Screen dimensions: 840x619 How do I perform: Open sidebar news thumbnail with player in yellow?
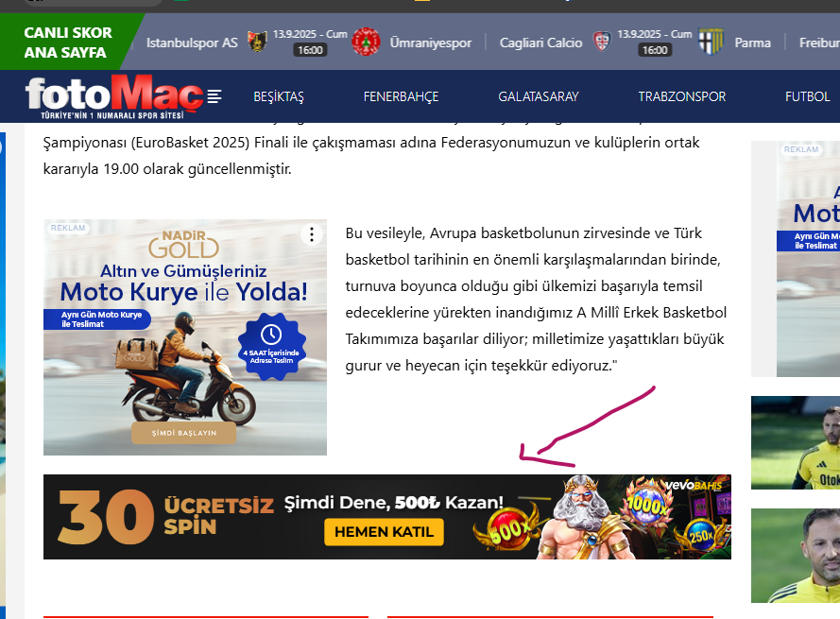pos(796,442)
